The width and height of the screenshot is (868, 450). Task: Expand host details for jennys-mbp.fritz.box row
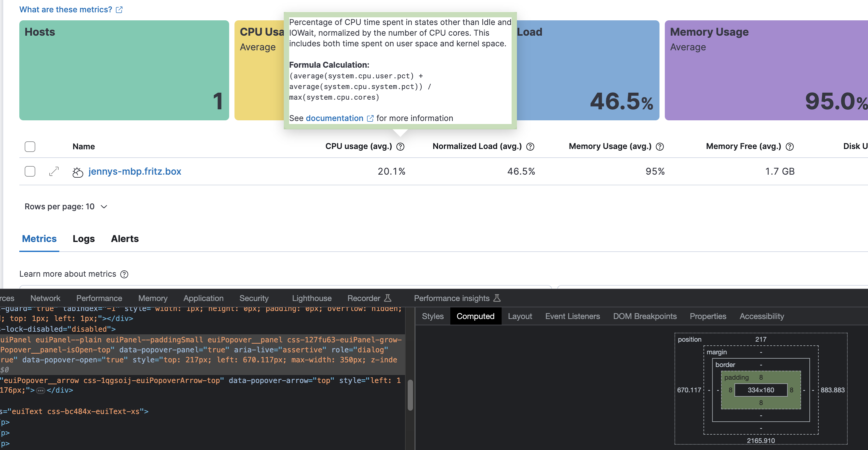(x=54, y=171)
